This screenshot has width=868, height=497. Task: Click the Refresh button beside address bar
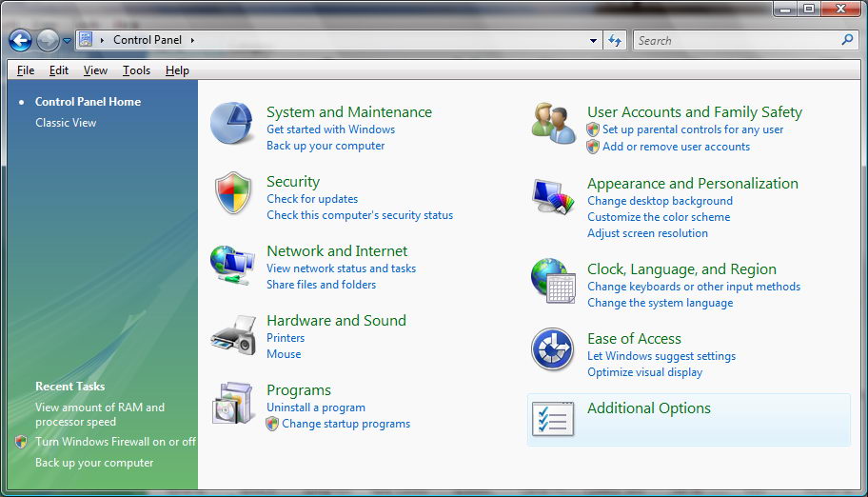pyautogui.click(x=615, y=40)
